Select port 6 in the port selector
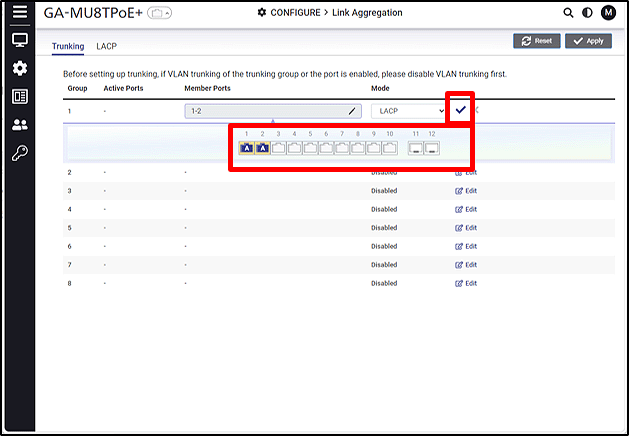The image size is (629, 436). (x=326, y=148)
